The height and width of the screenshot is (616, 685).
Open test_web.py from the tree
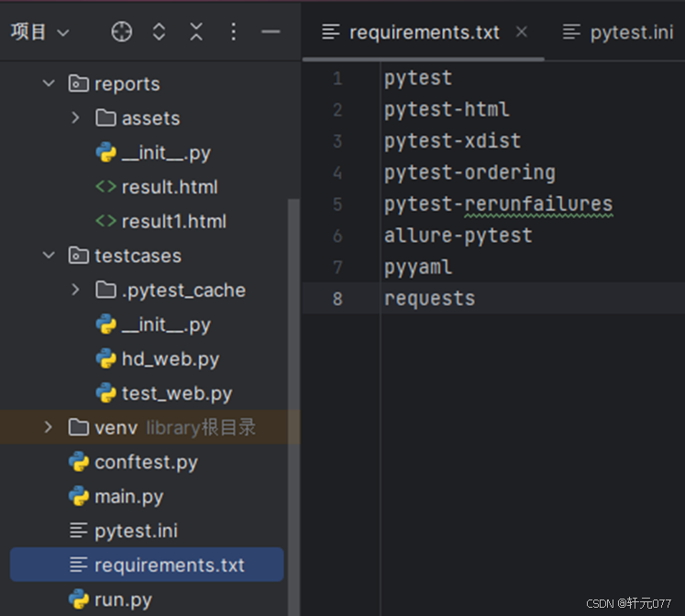click(x=176, y=394)
